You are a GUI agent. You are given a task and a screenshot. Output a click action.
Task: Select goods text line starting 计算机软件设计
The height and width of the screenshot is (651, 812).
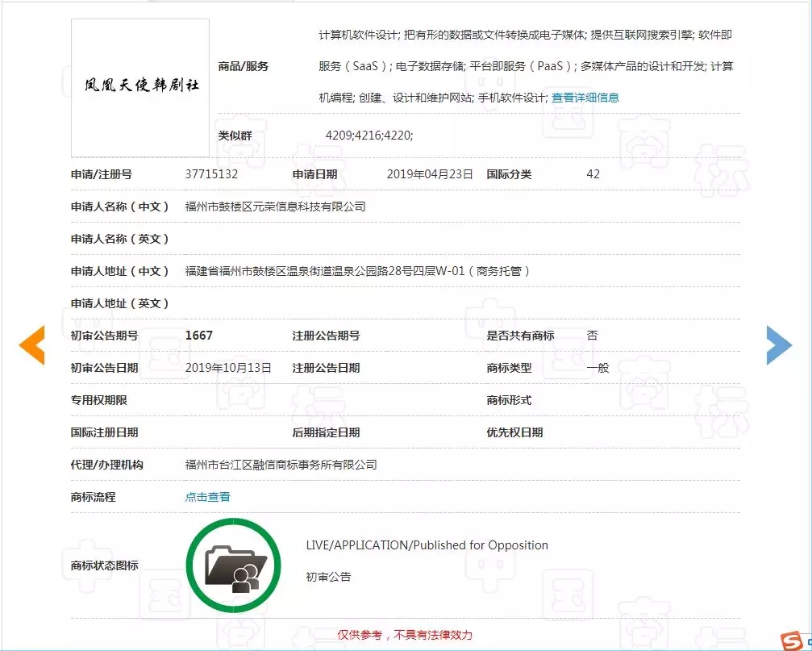pyautogui.click(x=526, y=35)
